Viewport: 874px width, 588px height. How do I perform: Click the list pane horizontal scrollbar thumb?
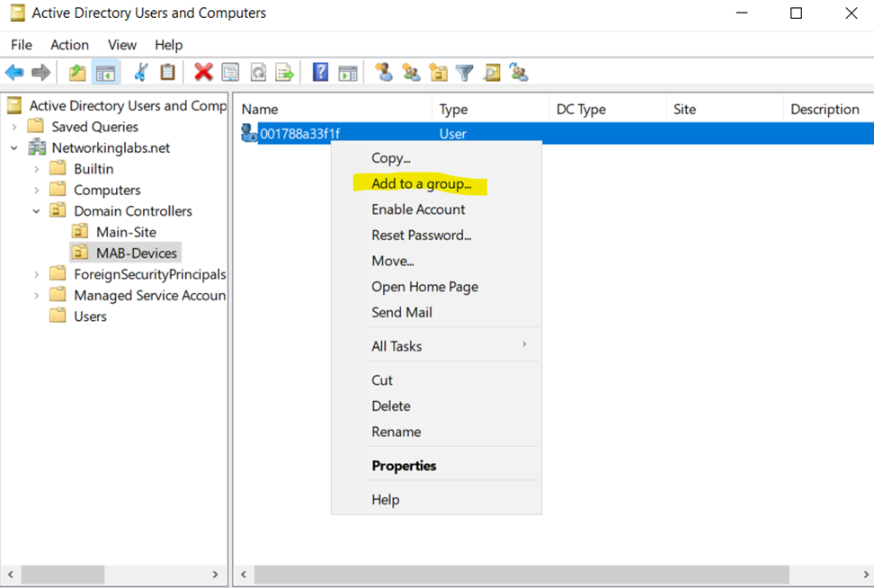click(522, 575)
